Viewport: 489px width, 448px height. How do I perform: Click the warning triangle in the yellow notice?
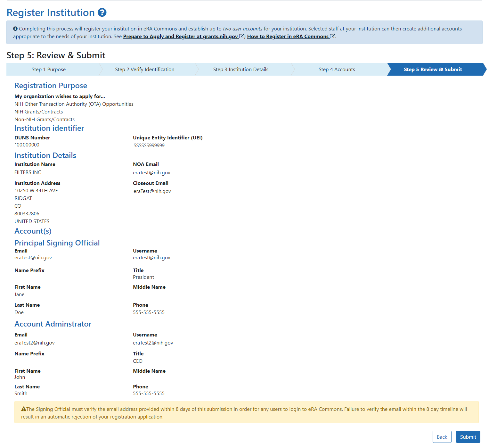[x=23, y=409]
